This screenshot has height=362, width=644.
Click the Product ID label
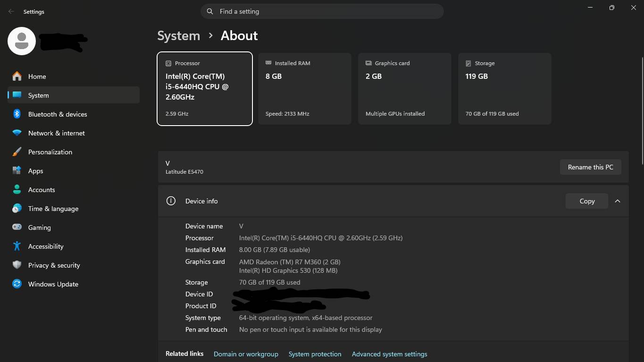coord(201,306)
